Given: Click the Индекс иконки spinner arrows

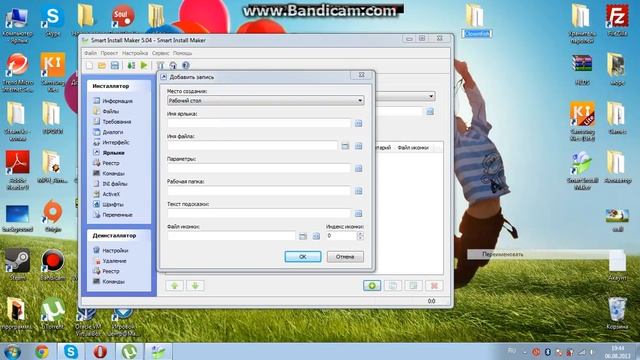Looking at the screenshot, I should click(x=360, y=236).
